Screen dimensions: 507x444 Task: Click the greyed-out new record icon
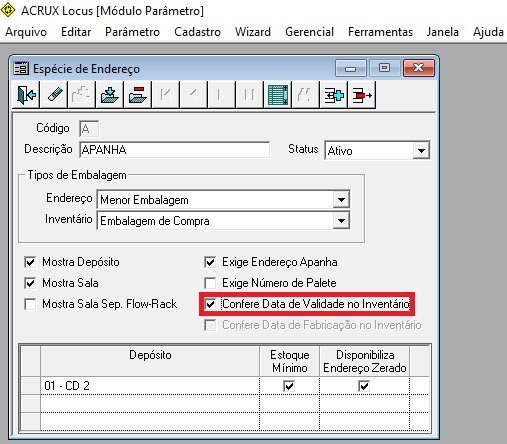pos(82,95)
